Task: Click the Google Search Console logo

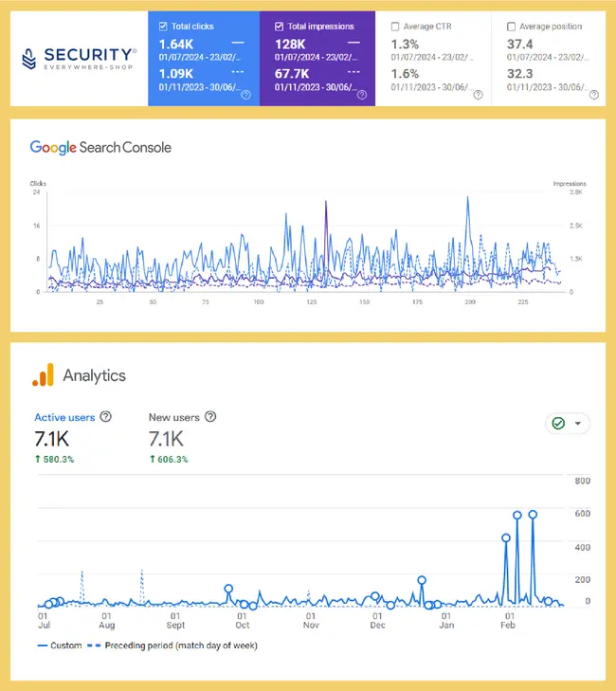Action: tap(100, 148)
